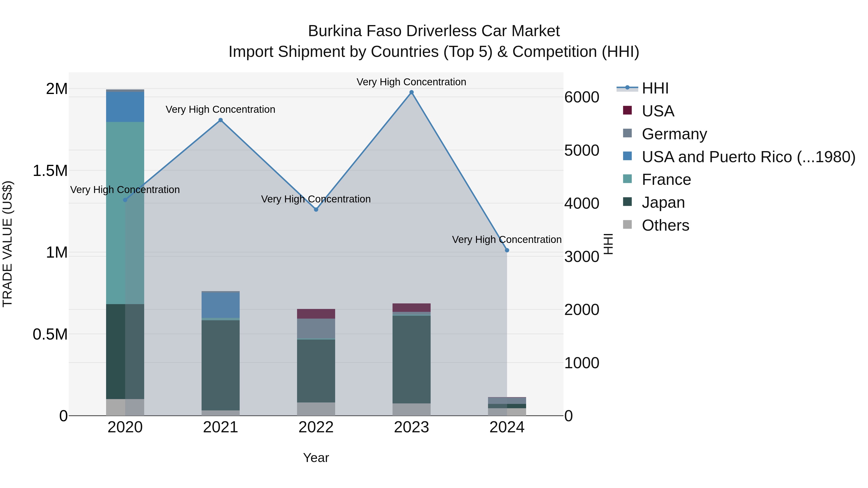Click the Japan dark green legend swatch
The height and width of the screenshot is (488, 868).
pos(627,202)
